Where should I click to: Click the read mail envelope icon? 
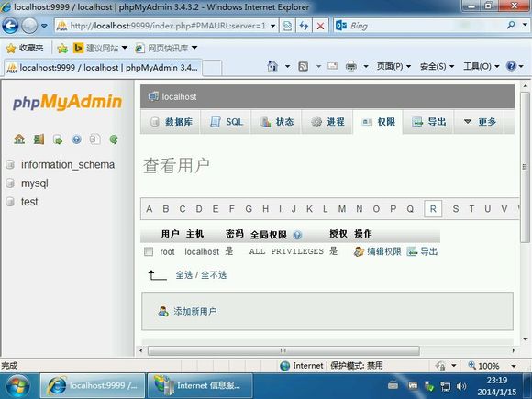332,66
